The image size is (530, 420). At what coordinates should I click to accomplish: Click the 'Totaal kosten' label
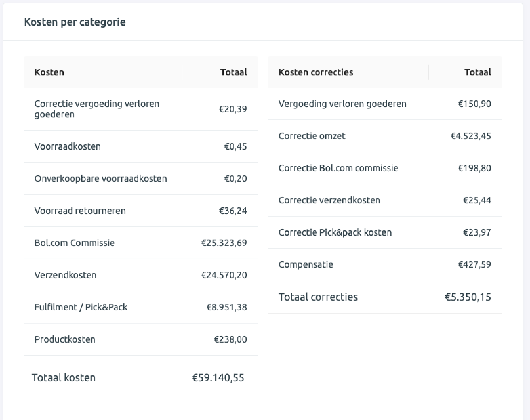pyautogui.click(x=64, y=378)
